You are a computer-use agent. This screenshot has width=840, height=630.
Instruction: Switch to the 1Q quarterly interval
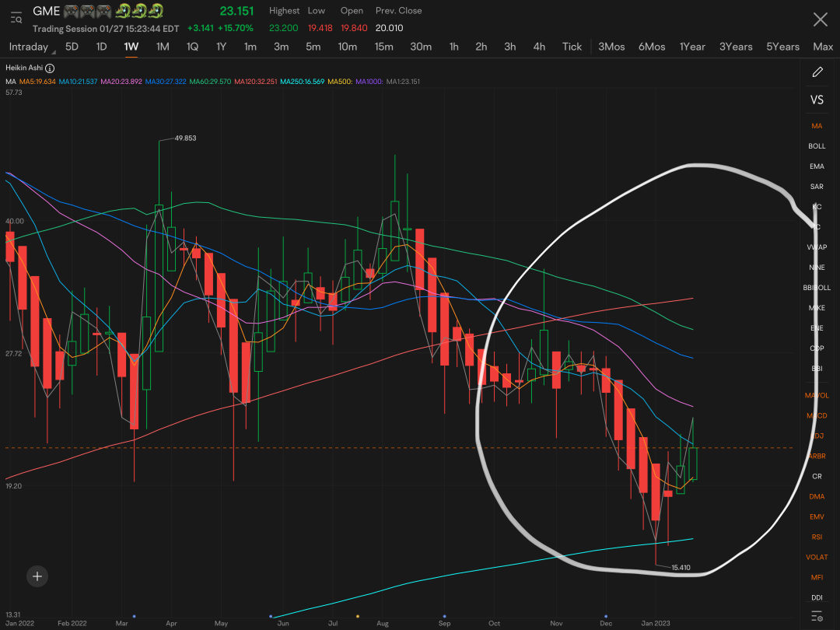[x=192, y=47]
